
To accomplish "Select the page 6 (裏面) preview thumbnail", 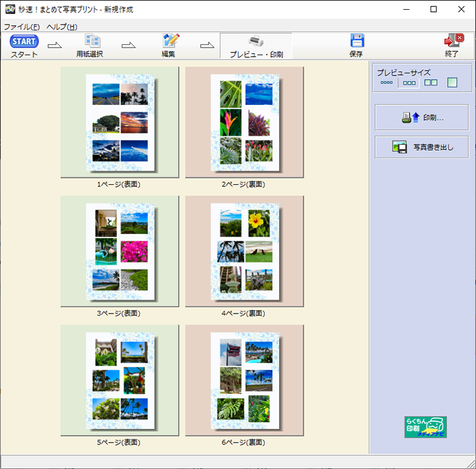I will pyautogui.click(x=244, y=380).
